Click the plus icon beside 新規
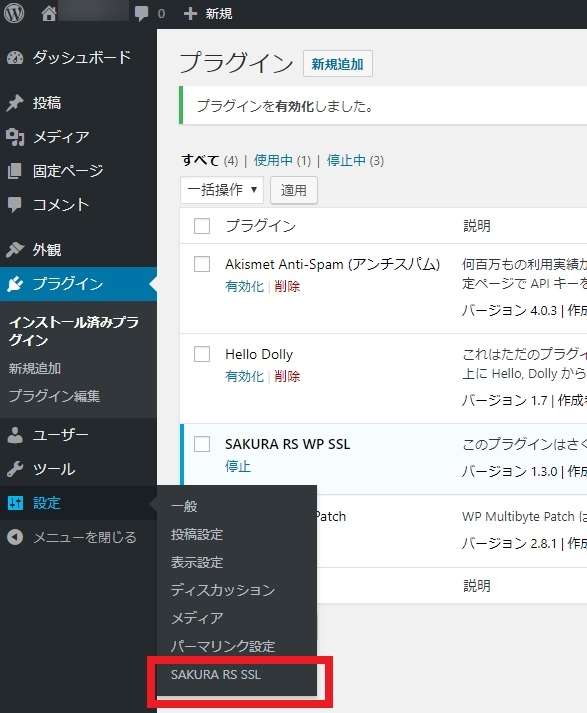 coord(190,14)
